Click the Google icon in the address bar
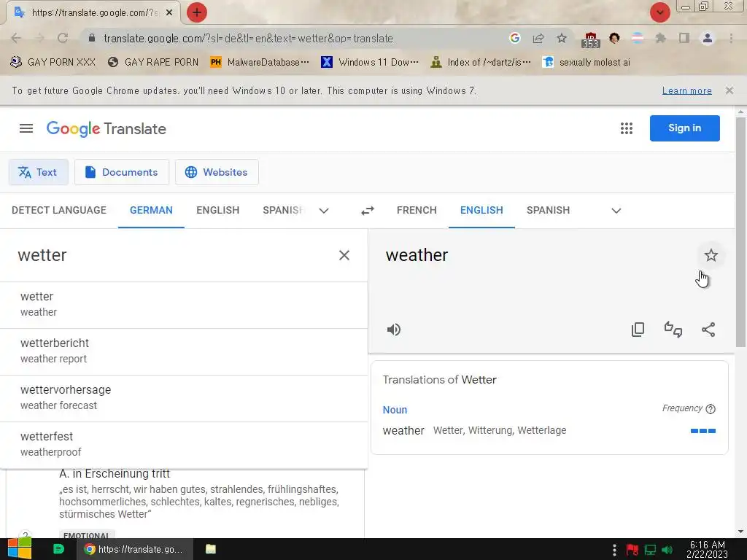Screen dimensions: 747x560 (514, 38)
